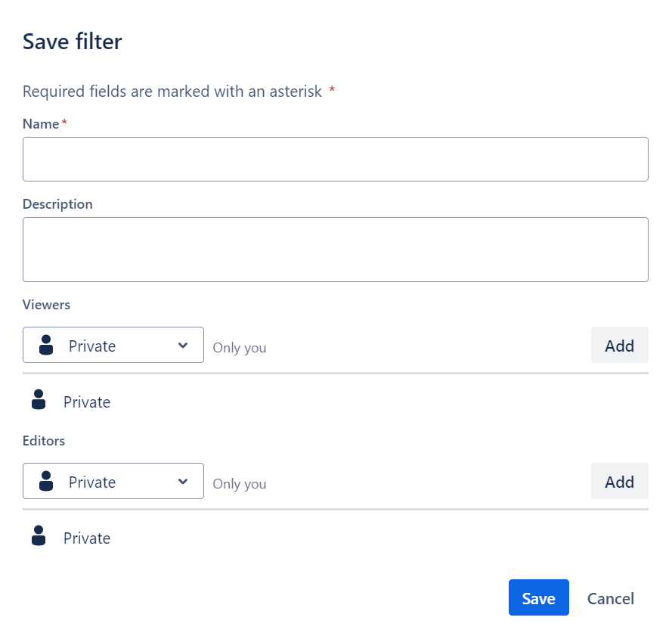Click the Private user icon under Editors list
Viewport: 672px width, 636px height.
(x=39, y=536)
